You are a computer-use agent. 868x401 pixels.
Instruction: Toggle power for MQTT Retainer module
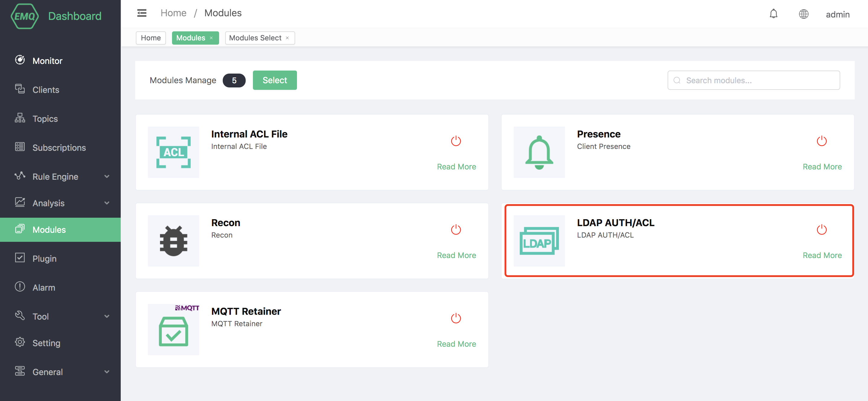click(x=456, y=318)
